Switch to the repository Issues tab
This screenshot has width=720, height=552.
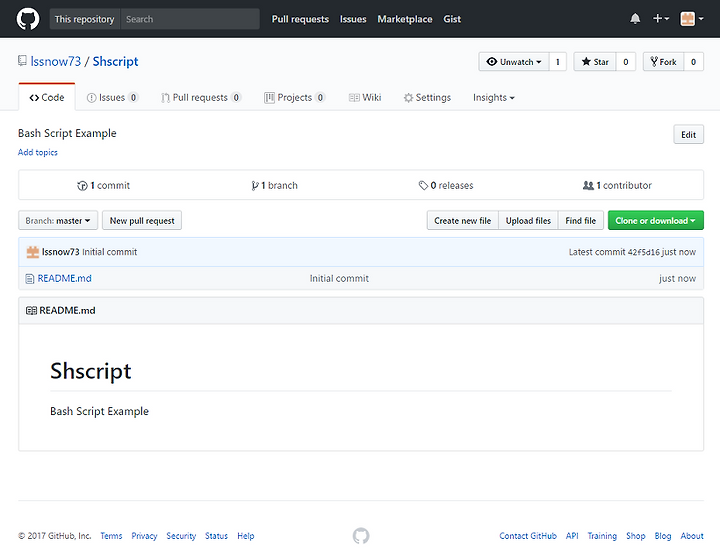coord(112,97)
